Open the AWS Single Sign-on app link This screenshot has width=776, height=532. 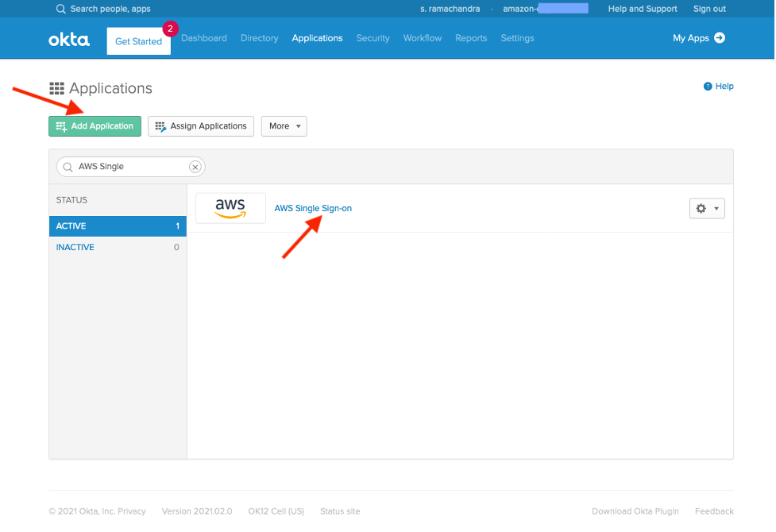pos(313,207)
